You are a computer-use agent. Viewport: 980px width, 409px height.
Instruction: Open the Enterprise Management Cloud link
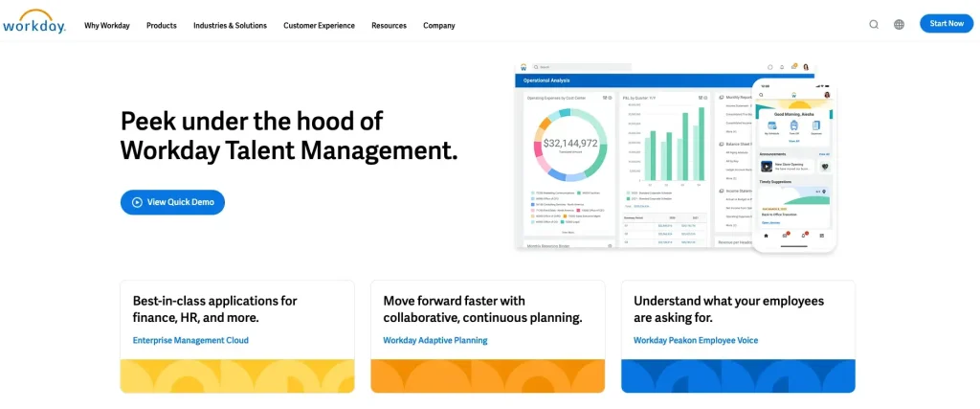click(x=190, y=340)
